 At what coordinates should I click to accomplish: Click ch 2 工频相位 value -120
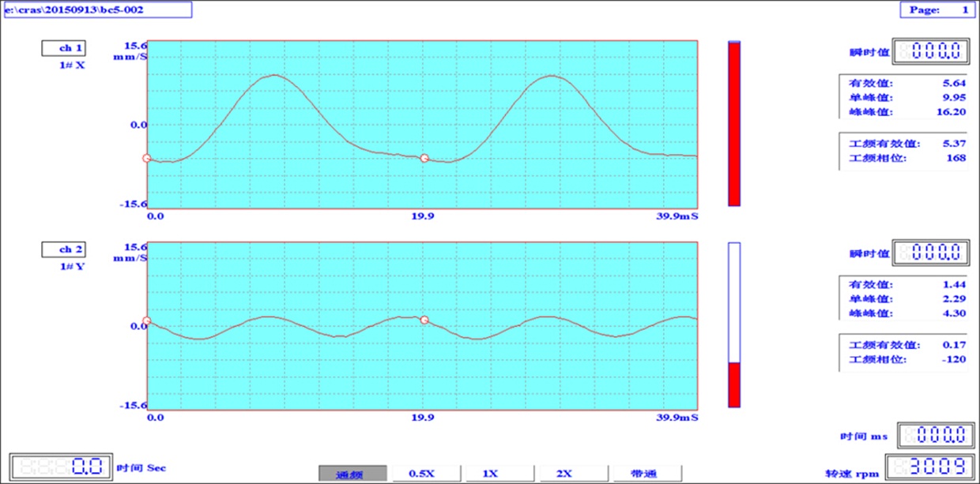coord(955,359)
